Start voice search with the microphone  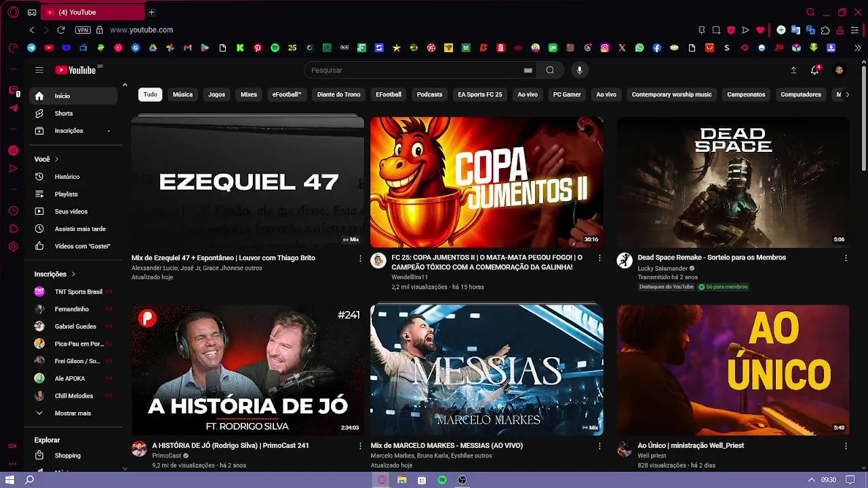coord(579,70)
